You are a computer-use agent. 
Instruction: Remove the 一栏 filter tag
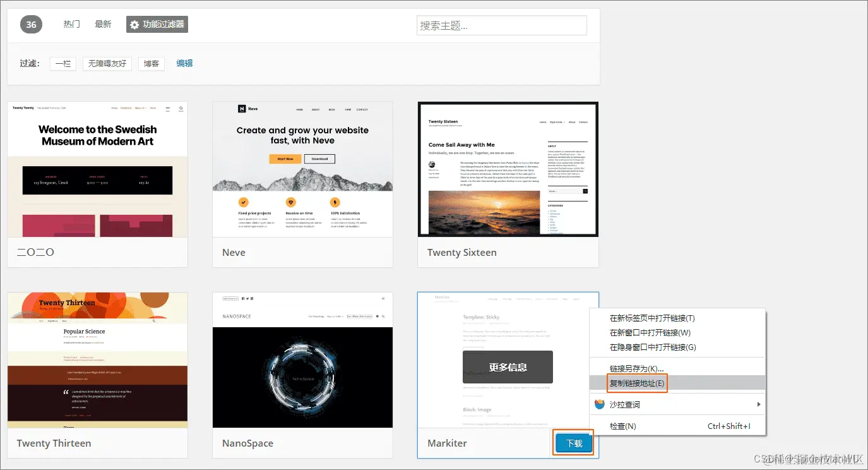pyautogui.click(x=62, y=63)
